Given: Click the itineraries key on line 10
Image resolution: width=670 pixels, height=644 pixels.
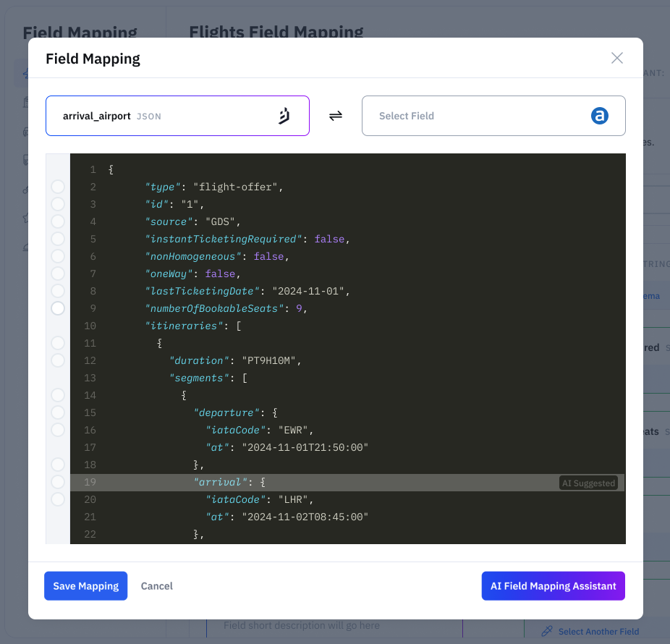Looking at the screenshot, I should pos(185,326).
